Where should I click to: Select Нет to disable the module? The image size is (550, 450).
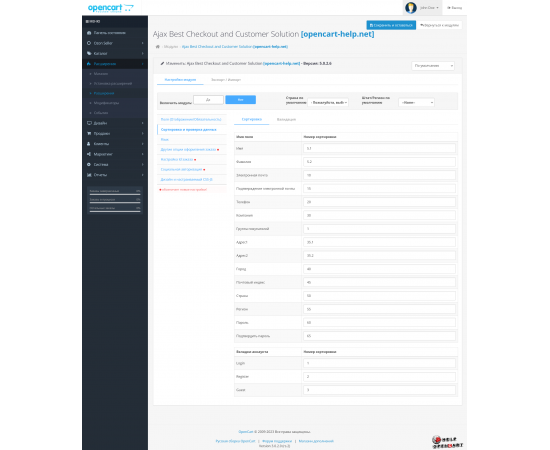[240, 100]
